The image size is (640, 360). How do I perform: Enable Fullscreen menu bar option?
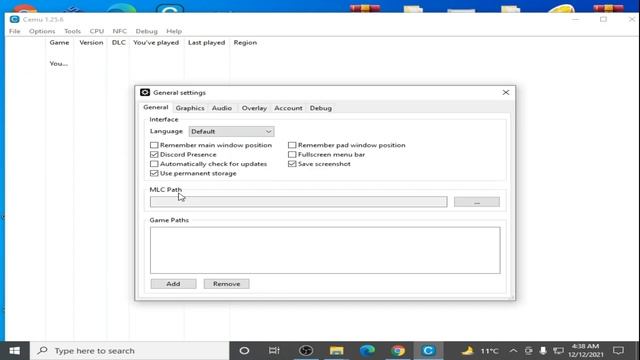[x=292, y=155]
